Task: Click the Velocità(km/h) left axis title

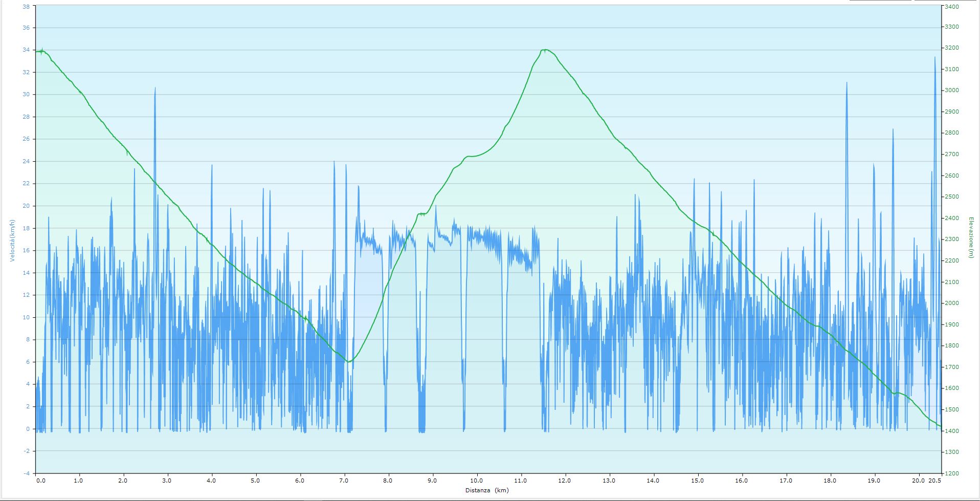Action: pyautogui.click(x=13, y=240)
